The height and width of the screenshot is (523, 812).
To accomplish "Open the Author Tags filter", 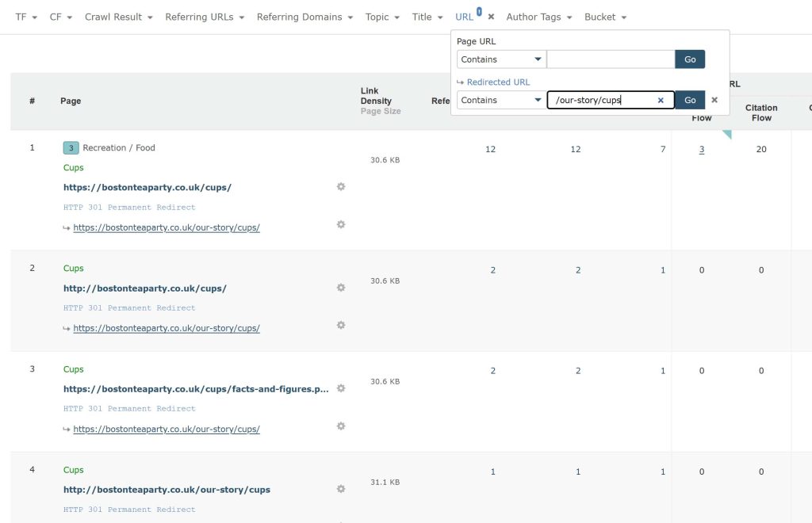I will click(539, 17).
